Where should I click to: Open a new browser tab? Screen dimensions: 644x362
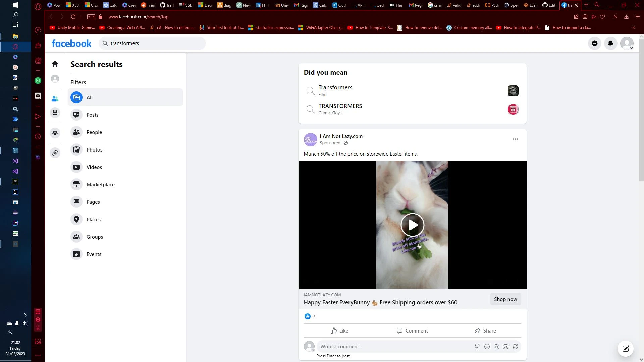(x=586, y=5)
